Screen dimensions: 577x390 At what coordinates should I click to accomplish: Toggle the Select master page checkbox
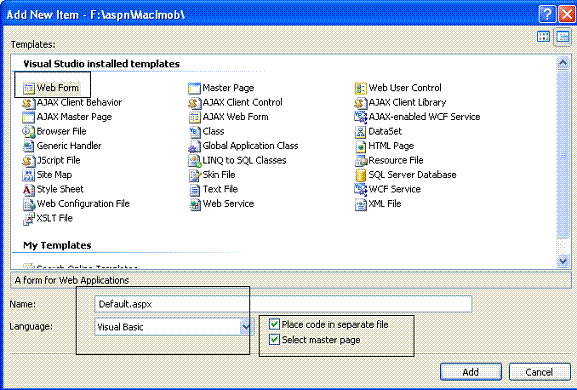tap(274, 339)
